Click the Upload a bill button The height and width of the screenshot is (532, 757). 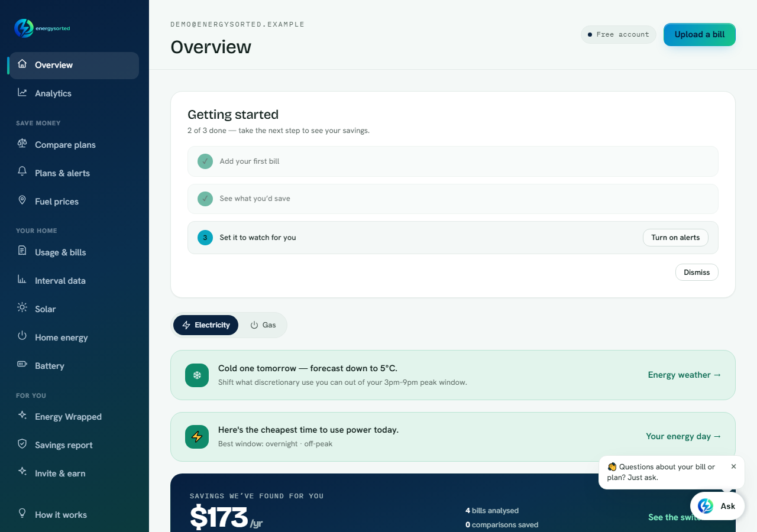tap(700, 34)
